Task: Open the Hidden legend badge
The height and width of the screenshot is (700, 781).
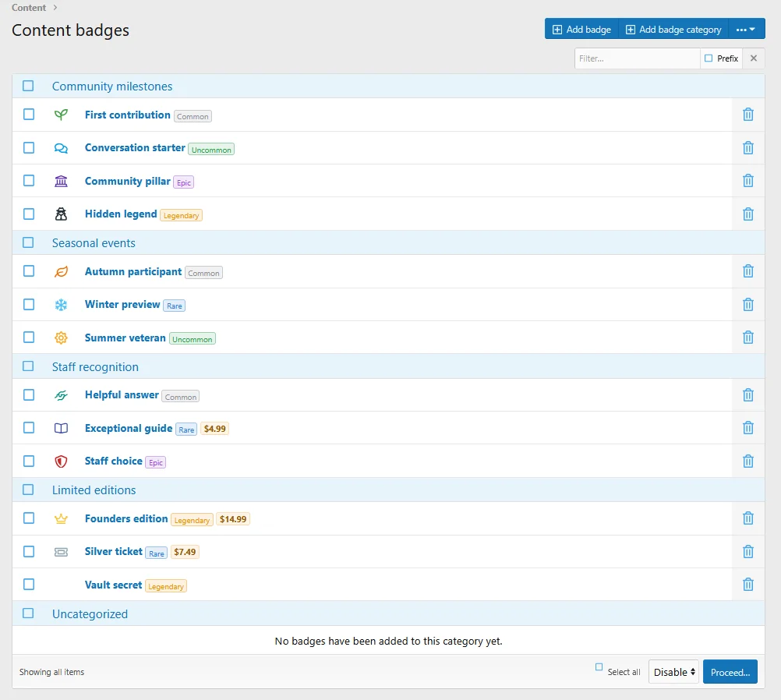Action: 121,214
